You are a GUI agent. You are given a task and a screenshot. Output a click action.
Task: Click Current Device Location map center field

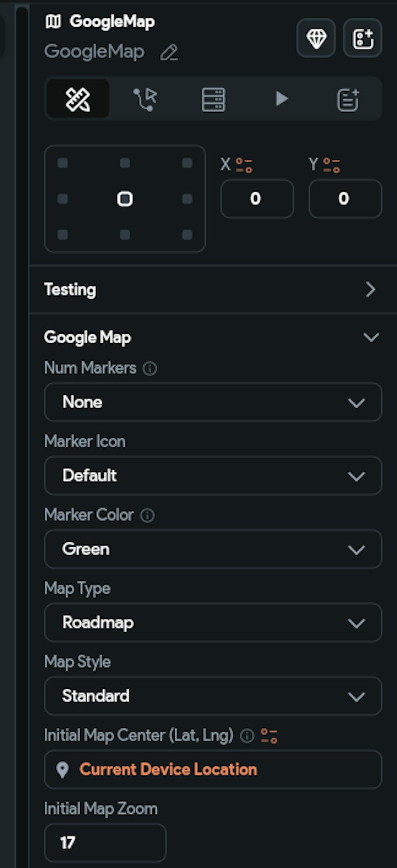pyautogui.click(x=213, y=770)
